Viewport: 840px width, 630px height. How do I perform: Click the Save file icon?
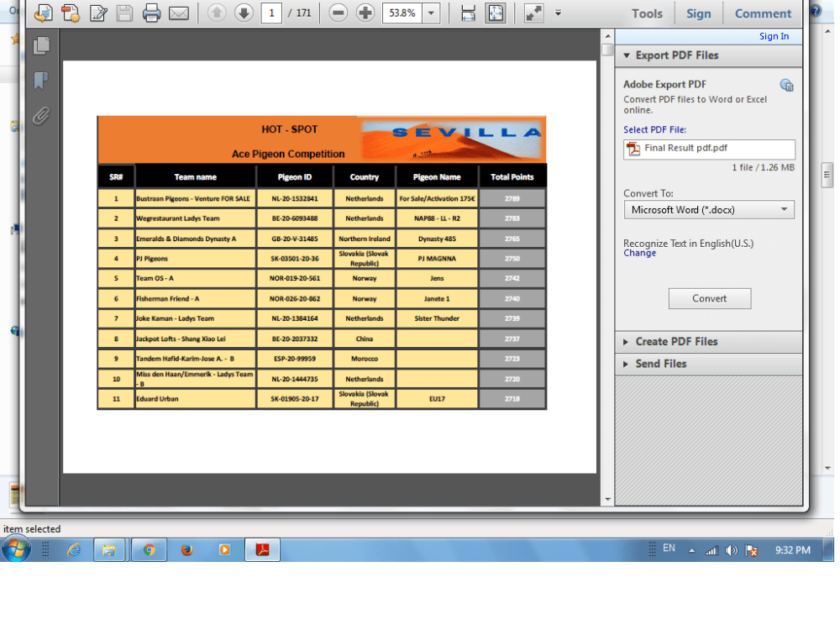click(x=123, y=13)
